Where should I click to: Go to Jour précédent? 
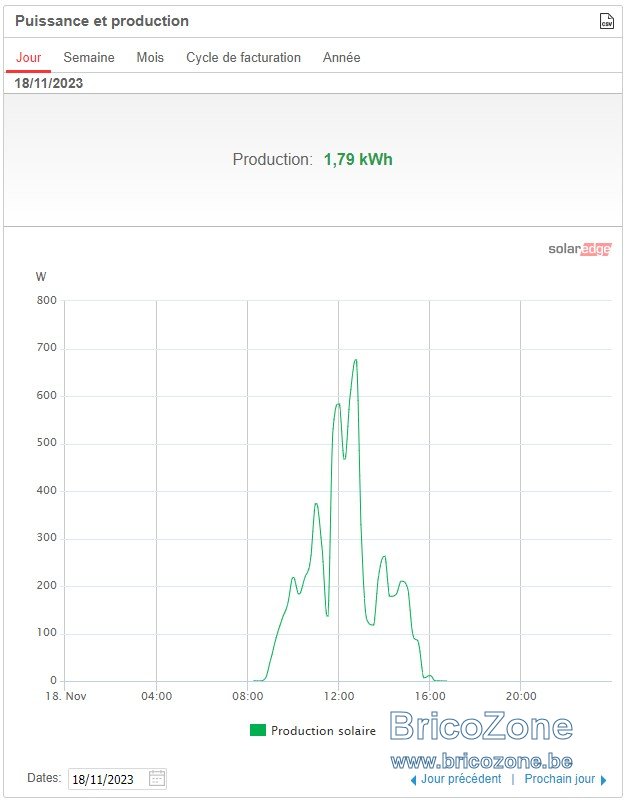pos(461,779)
